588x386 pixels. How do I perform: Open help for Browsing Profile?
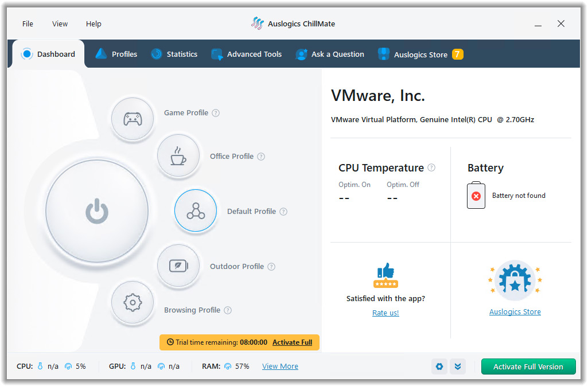click(x=228, y=310)
